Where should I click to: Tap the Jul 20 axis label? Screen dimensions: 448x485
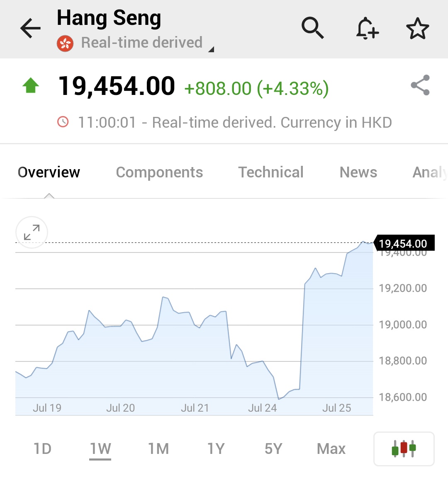[x=120, y=408]
